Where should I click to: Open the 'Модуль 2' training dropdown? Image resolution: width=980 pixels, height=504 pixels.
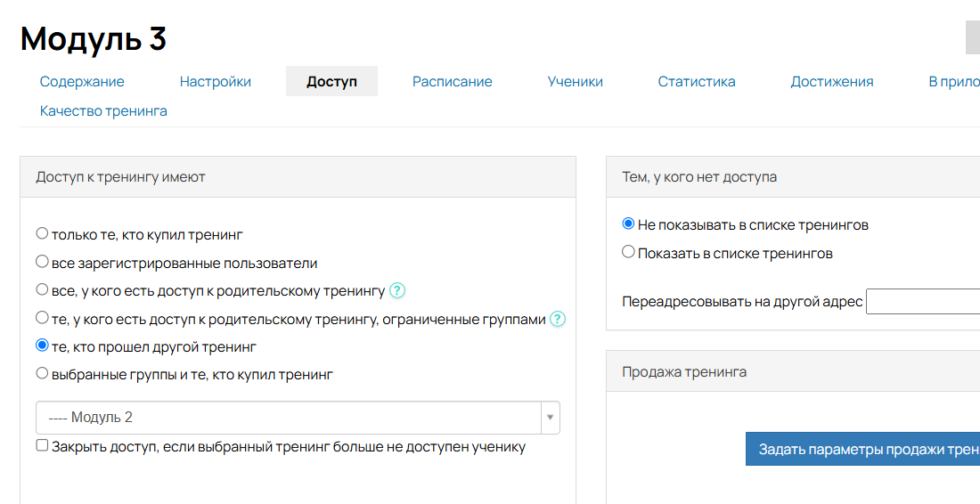[298, 418]
